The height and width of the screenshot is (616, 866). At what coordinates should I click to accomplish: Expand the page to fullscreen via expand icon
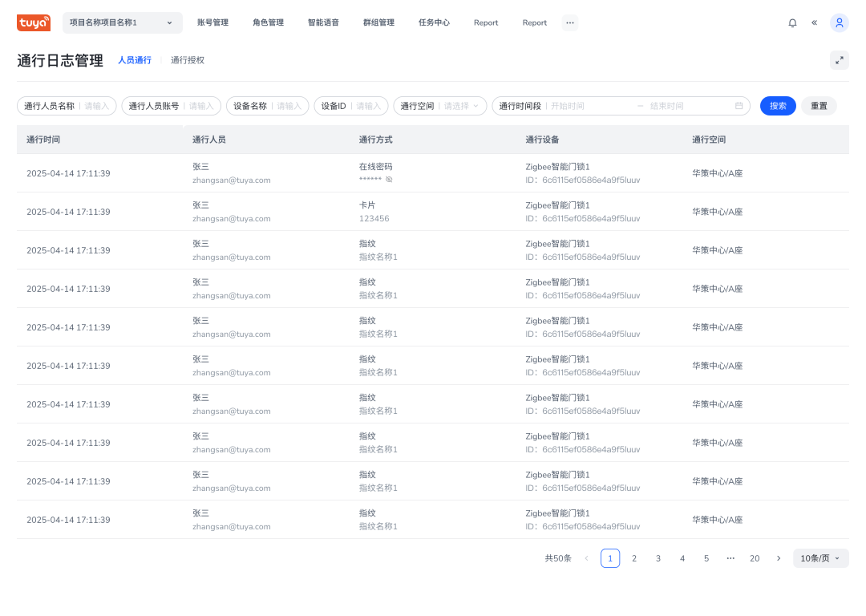pyautogui.click(x=840, y=59)
